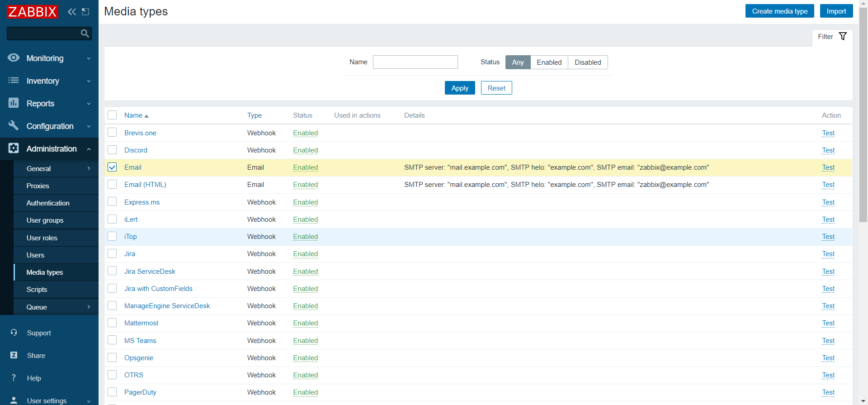Click Test link for Email row

(x=828, y=167)
